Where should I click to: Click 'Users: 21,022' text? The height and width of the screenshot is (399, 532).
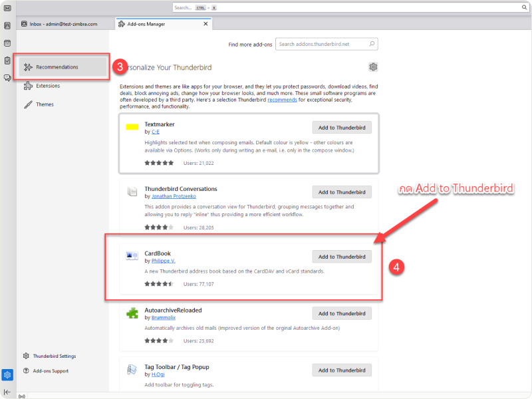click(198, 163)
